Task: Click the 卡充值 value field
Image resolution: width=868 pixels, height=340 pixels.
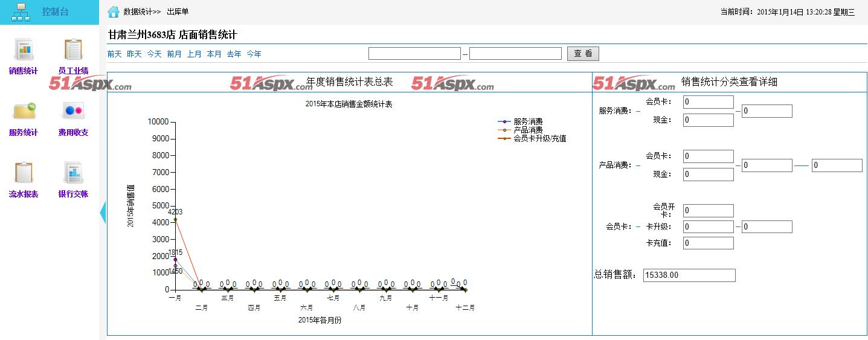Action: pos(708,243)
